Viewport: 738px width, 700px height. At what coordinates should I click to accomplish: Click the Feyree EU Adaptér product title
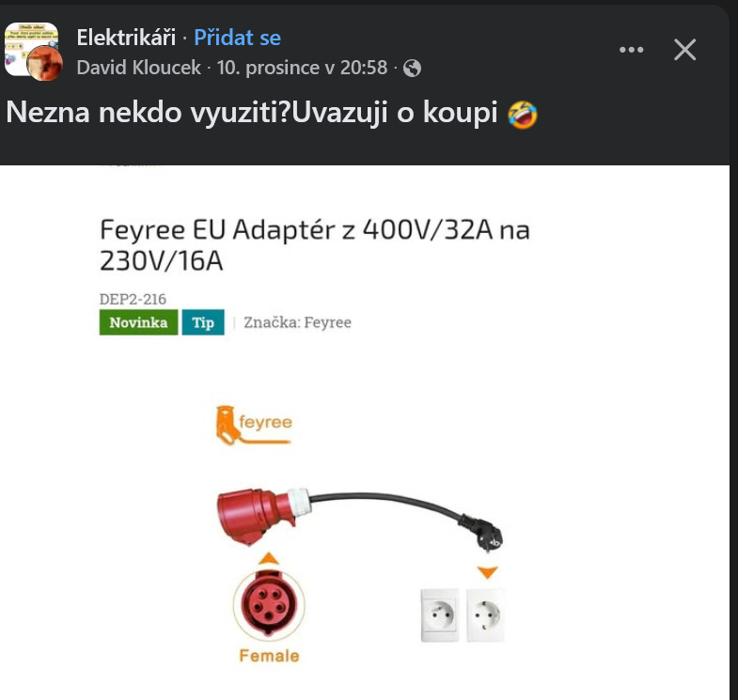pos(314,245)
